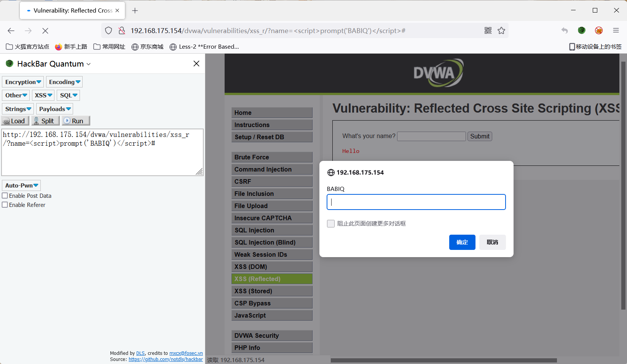Open the Brute Force page
This screenshot has height=364, width=627.
pos(272,157)
